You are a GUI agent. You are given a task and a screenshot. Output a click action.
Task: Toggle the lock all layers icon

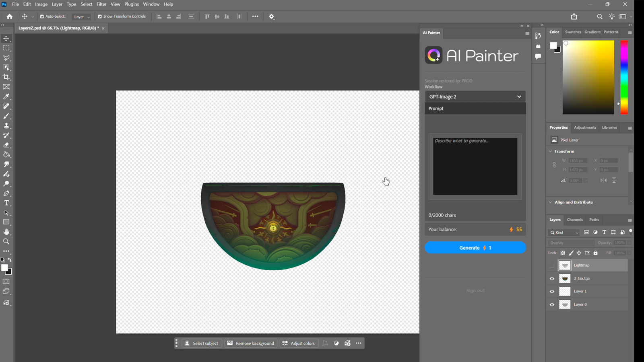(596, 253)
